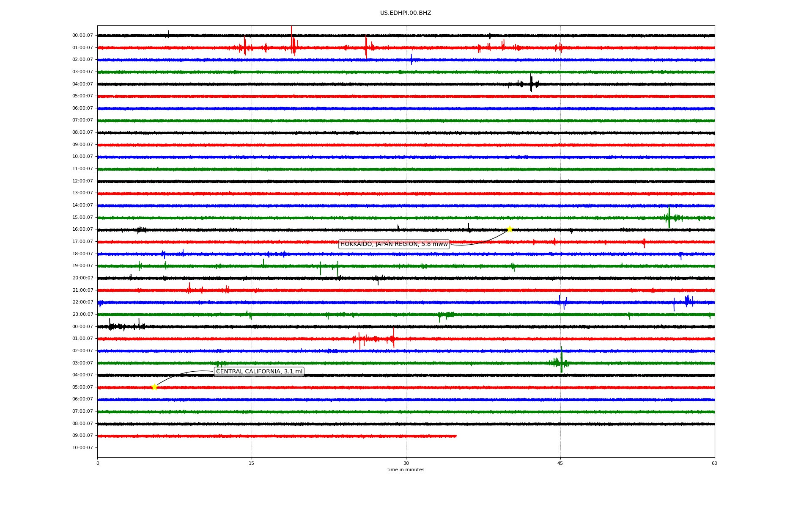Click the yellow star on the Hokkaido event

coord(510,229)
